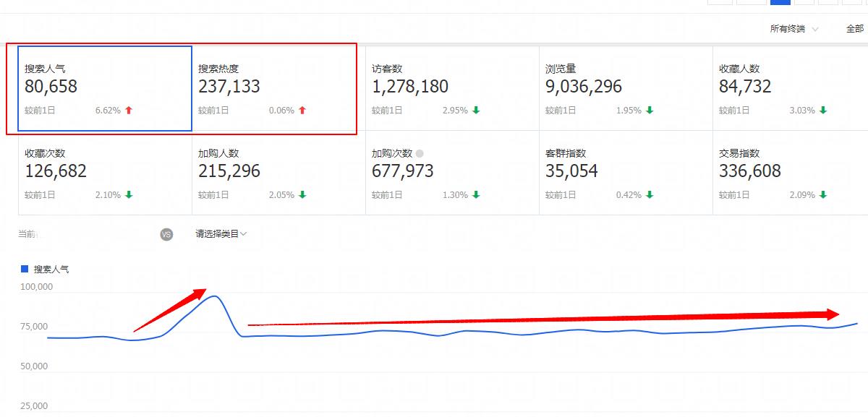Click the gray VS compare icon
This screenshot has width=868, height=417.
(x=166, y=234)
